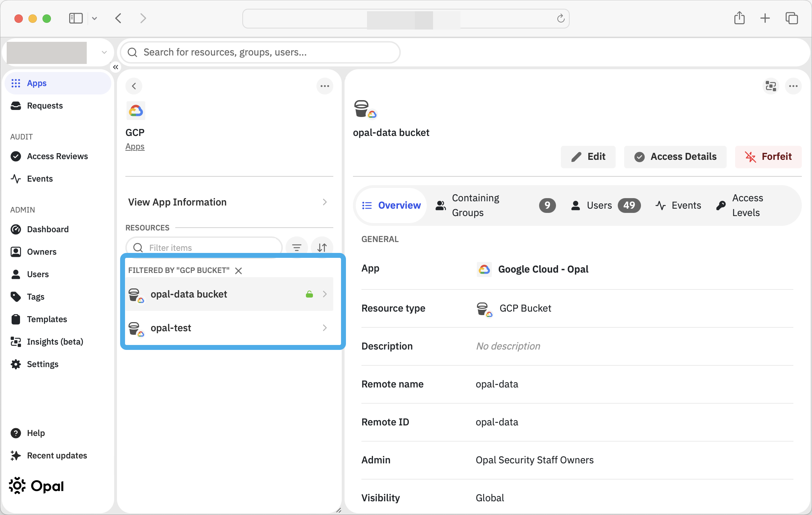Viewport: 812px width, 515px height.
Task: Click the GCP Bucket resource type value
Action: click(514, 309)
